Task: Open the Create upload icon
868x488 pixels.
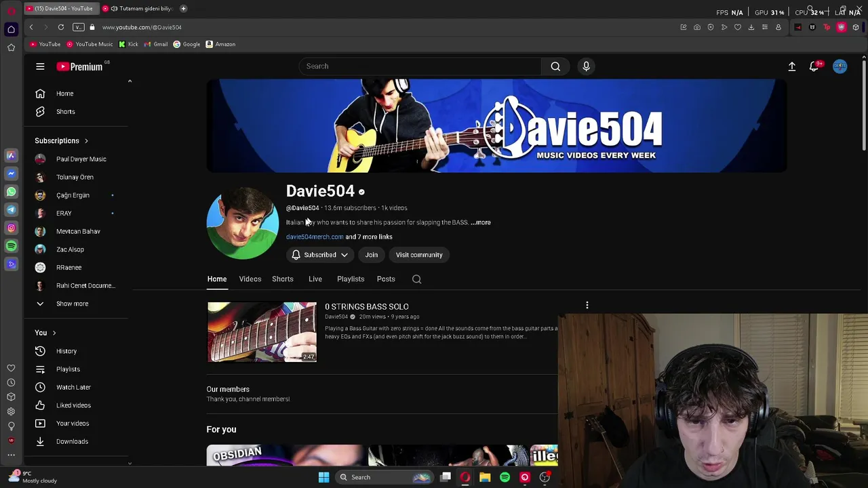Action: [791, 66]
